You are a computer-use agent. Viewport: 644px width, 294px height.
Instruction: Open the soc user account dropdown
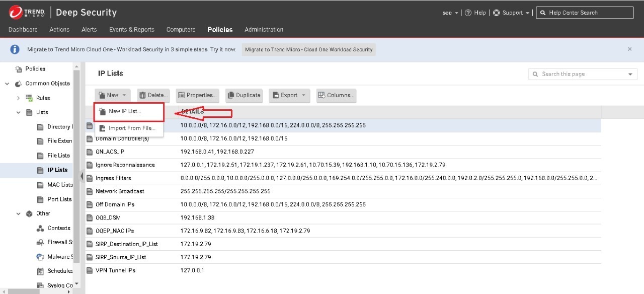(x=450, y=13)
